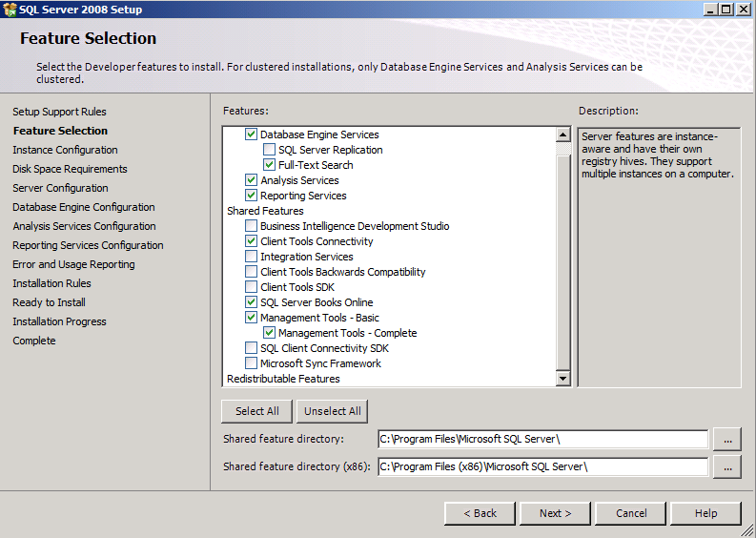Viewport: 756px width, 538px height.
Task: Uncheck Full-Text Search feature
Action: [269, 165]
